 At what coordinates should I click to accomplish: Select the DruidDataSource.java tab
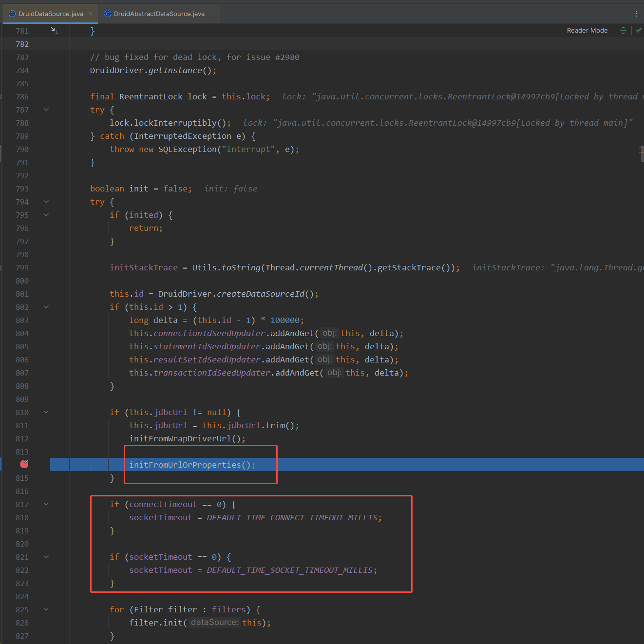[49, 14]
